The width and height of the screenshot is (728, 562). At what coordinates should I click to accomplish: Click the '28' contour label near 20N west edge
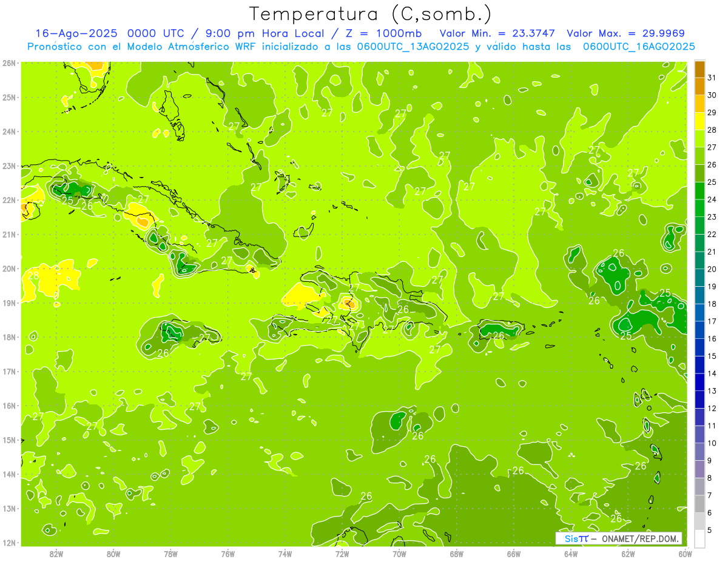coord(33,276)
